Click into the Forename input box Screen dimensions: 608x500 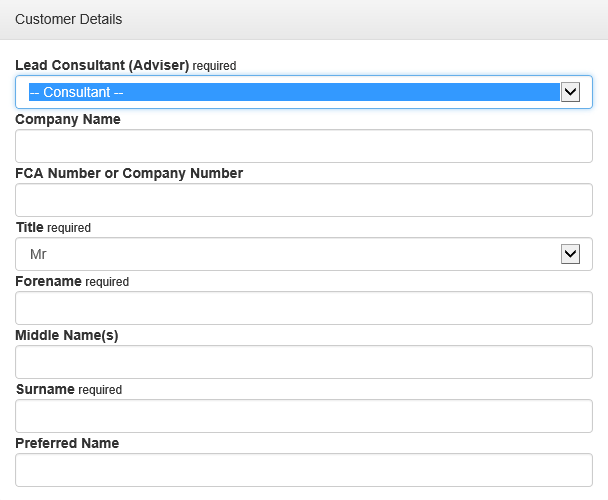303,308
